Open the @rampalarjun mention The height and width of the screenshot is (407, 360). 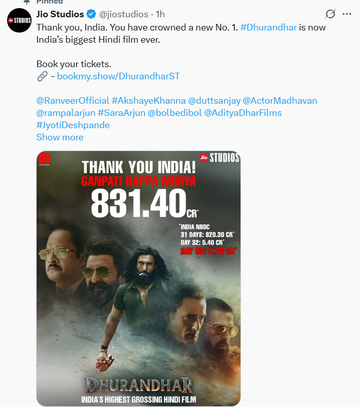66,113
